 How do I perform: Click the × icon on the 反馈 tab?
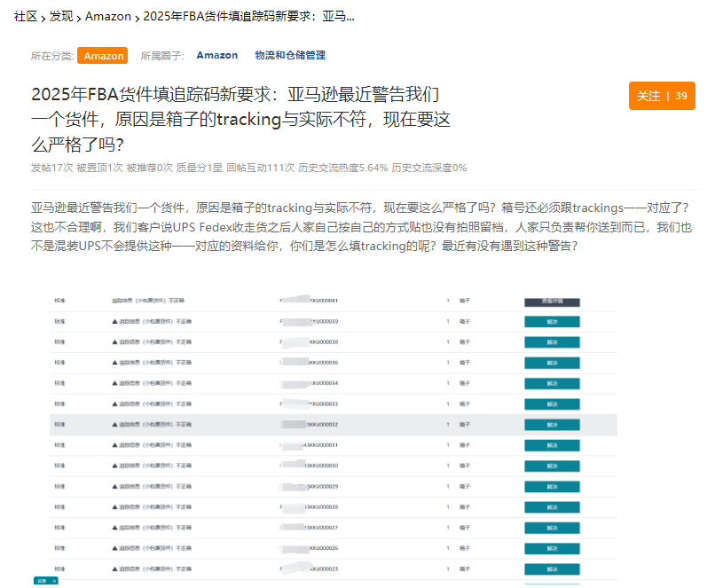click(x=54, y=581)
